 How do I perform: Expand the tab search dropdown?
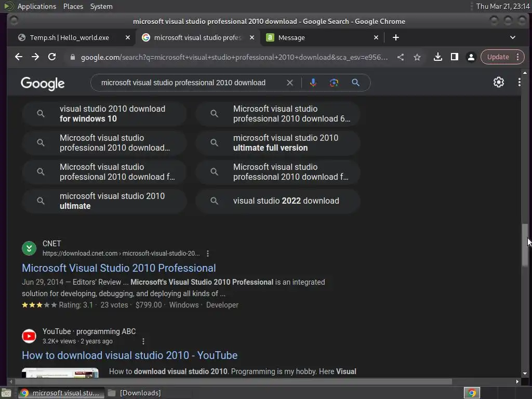click(x=513, y=37)
